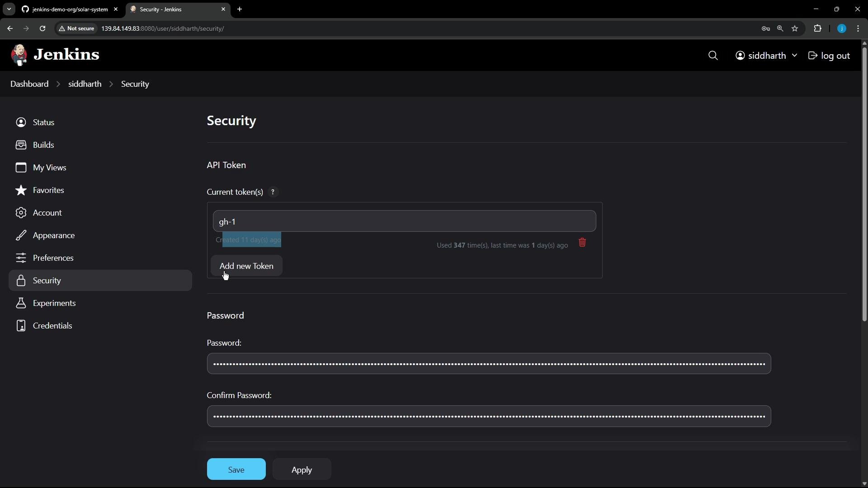Screen dimensions: 868x488
Task: Click the Builds inbox icon
Action: (x=21, y=145)
